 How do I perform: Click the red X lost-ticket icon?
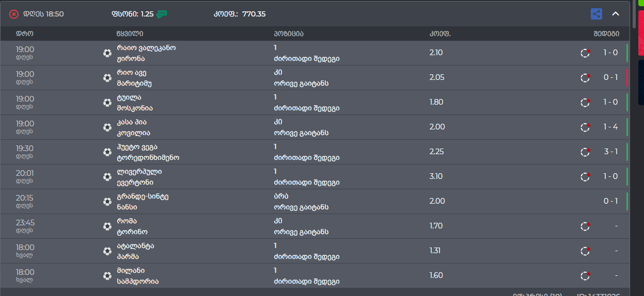(x=14, y=14)
